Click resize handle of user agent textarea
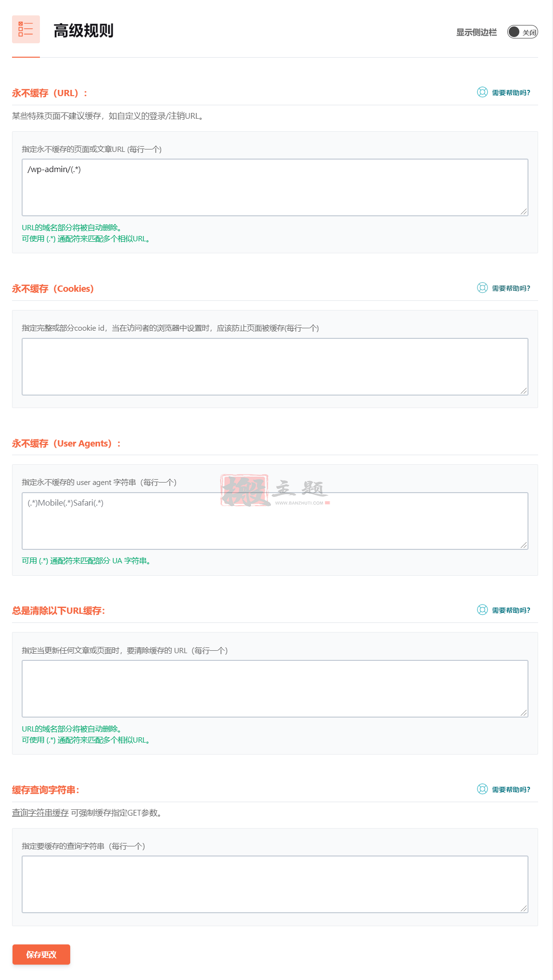 524,545
